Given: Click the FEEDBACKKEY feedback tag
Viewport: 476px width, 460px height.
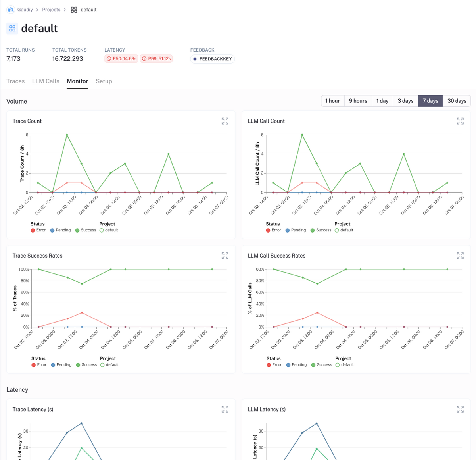Looking at the screenshot, I should tap(212, 59).
